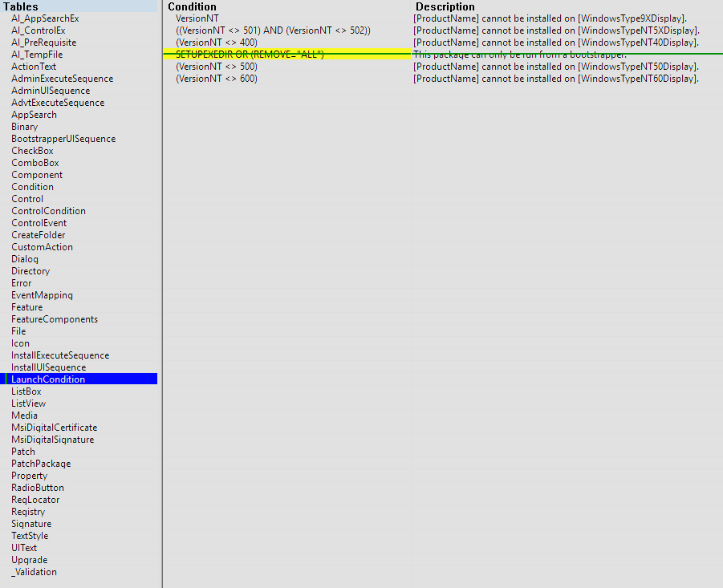Select the deleted SETUPEXEDIR condition row

(x=250, y=55)
